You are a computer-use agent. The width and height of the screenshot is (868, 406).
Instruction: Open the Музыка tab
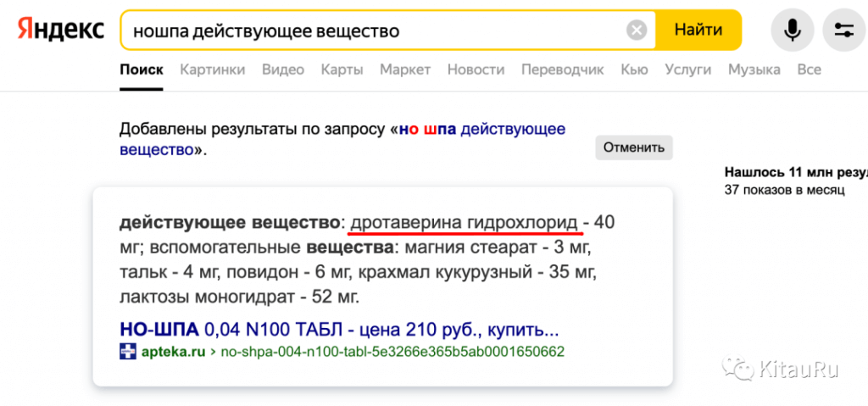click(x=754, y=70)
